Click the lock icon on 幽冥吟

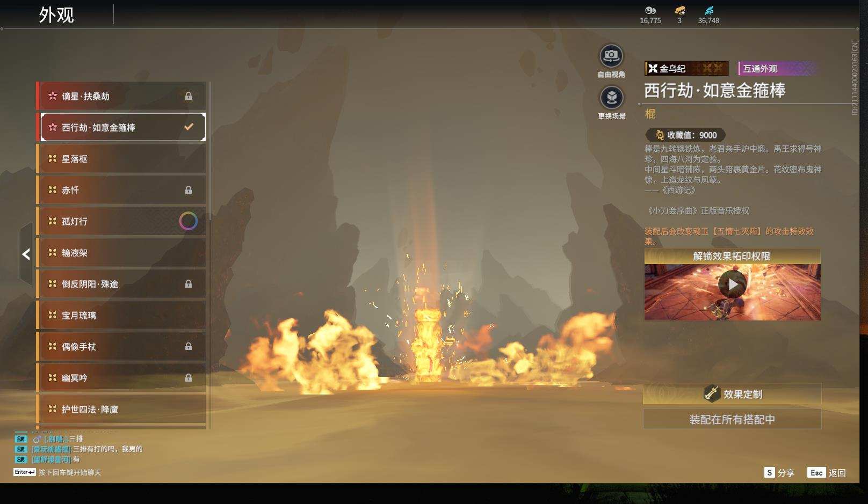pos(189,378)
